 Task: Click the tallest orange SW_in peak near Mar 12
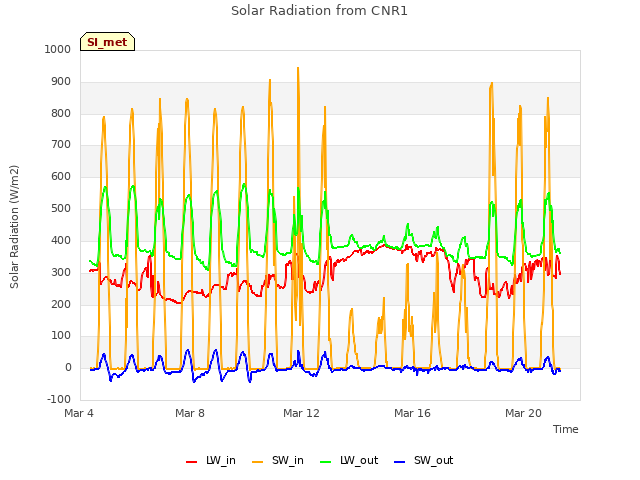click(x=298, y=69)
